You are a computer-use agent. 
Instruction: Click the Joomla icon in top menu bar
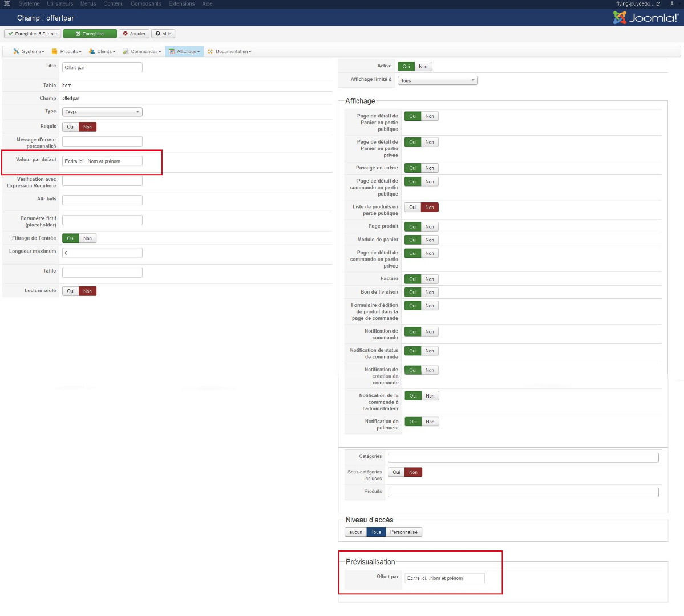[7, 3]
